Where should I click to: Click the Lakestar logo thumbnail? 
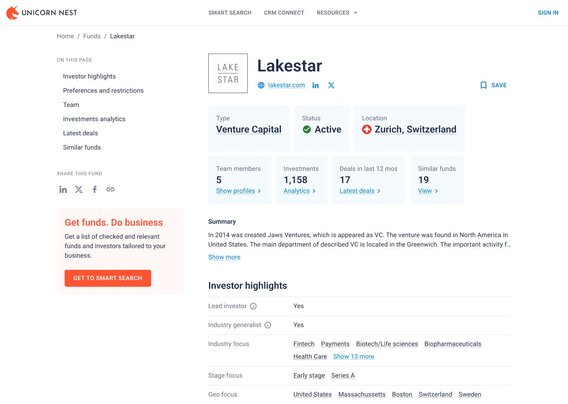click(228, 73)
